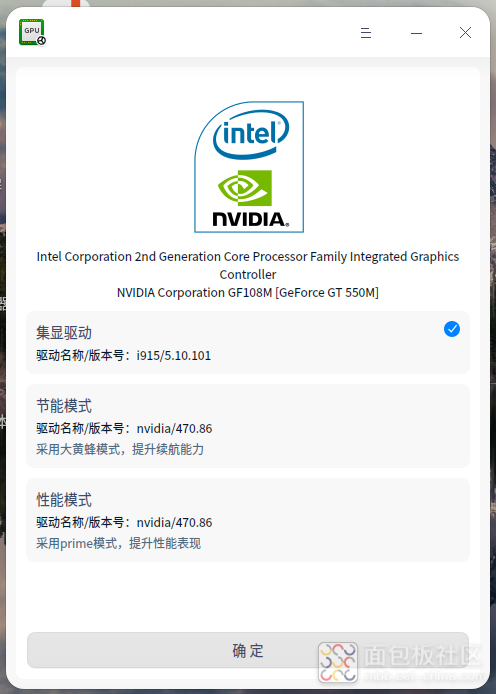496x694 pixels.
Task: Click nvidia/470.86 under 性能模式
Action: pos(174,522)
